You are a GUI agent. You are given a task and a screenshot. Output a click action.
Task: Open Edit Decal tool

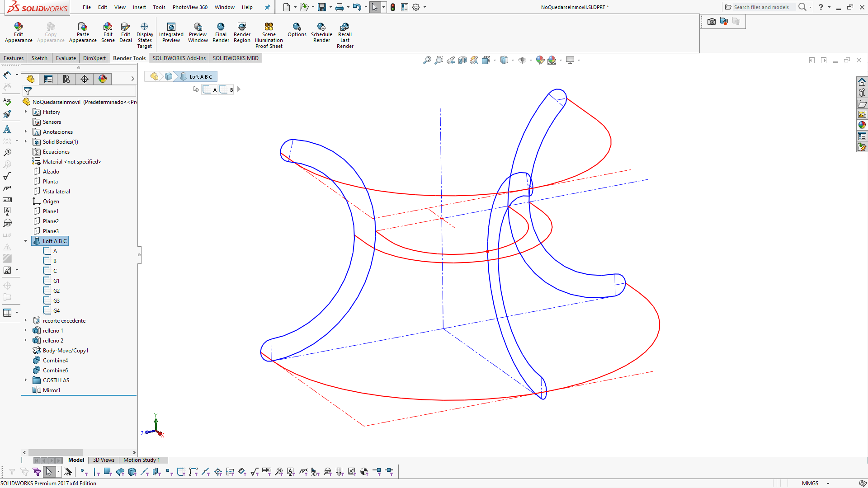pos(126,33)
